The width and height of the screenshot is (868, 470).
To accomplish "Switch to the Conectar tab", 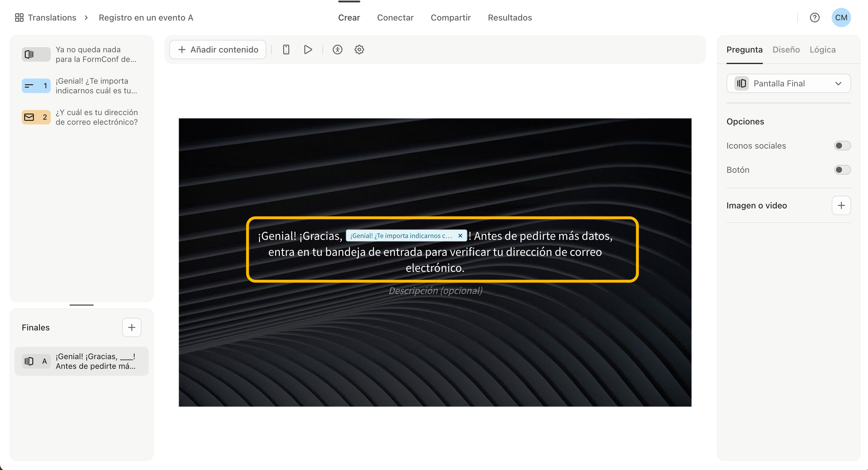I will coord(395,18).
